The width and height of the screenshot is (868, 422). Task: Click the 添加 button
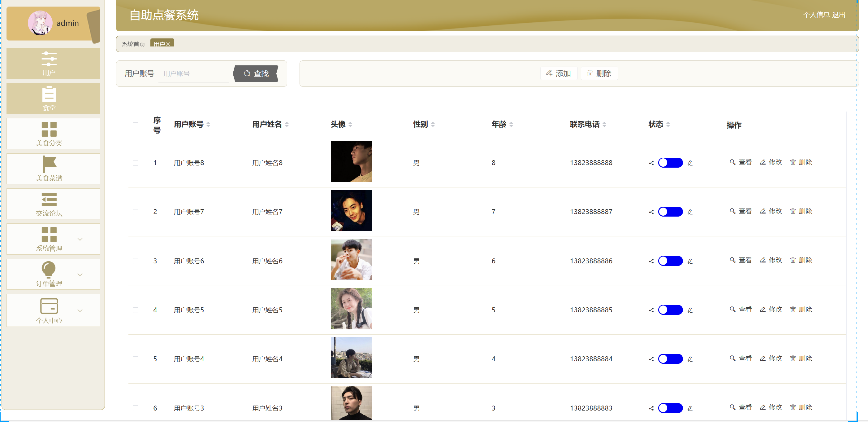pos(558,73)
